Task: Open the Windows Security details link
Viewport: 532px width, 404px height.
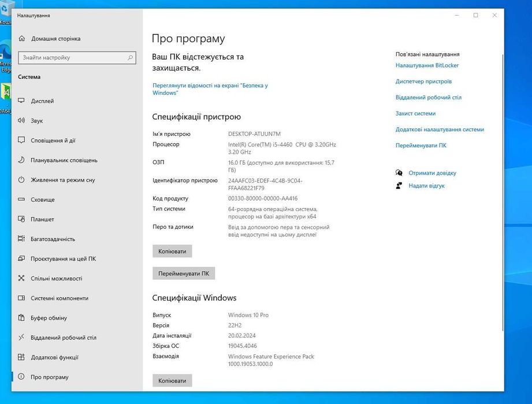Action: 210,89
